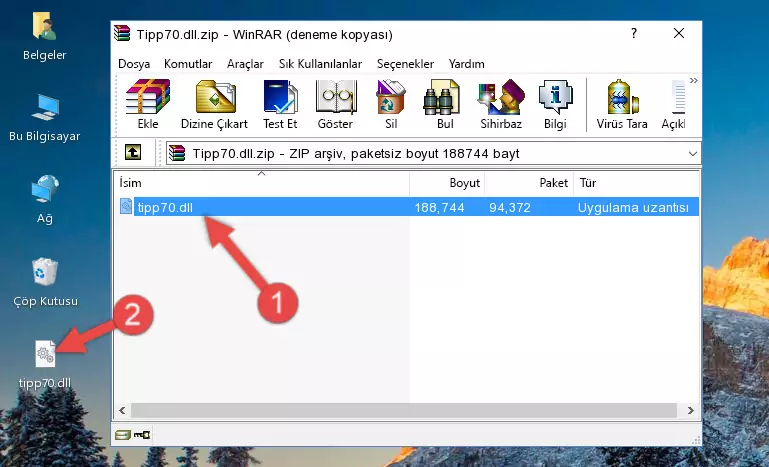Select Ağ network desktop icon
The height and width of the screenshot is (467, 769).
click(x=45, y=200)
